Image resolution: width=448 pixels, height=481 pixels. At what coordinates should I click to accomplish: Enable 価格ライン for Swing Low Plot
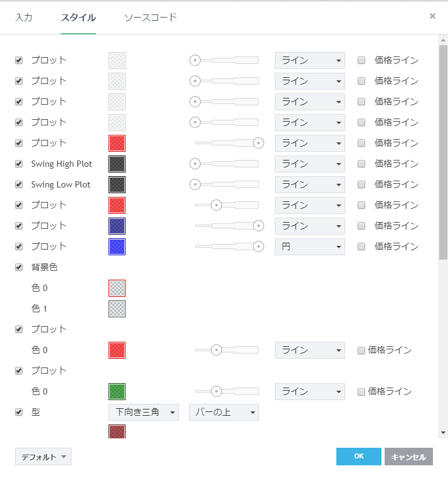pos(361,184)
